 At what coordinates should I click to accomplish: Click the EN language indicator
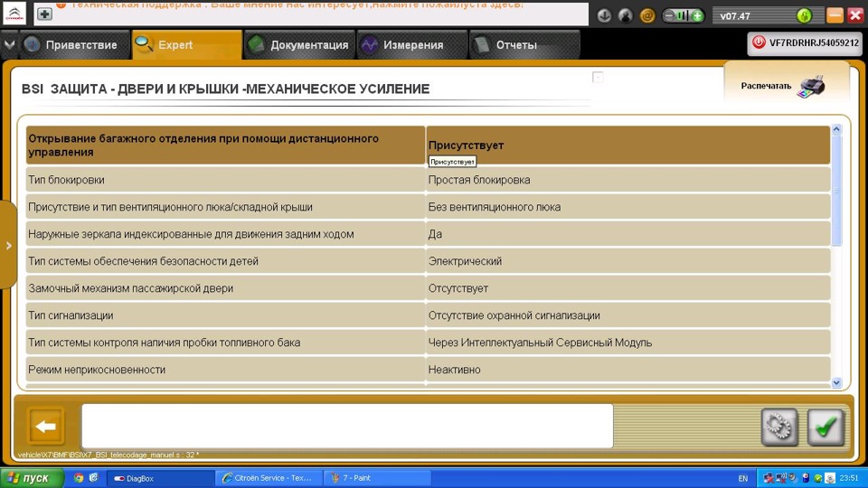point(743,479)
